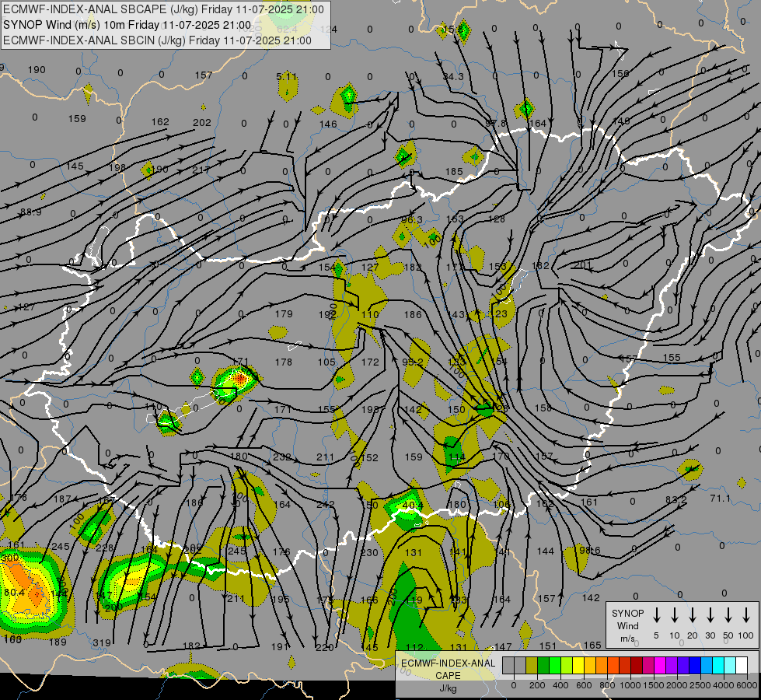Click the 1500 tick label on CAPE scale

pos(654,685)
